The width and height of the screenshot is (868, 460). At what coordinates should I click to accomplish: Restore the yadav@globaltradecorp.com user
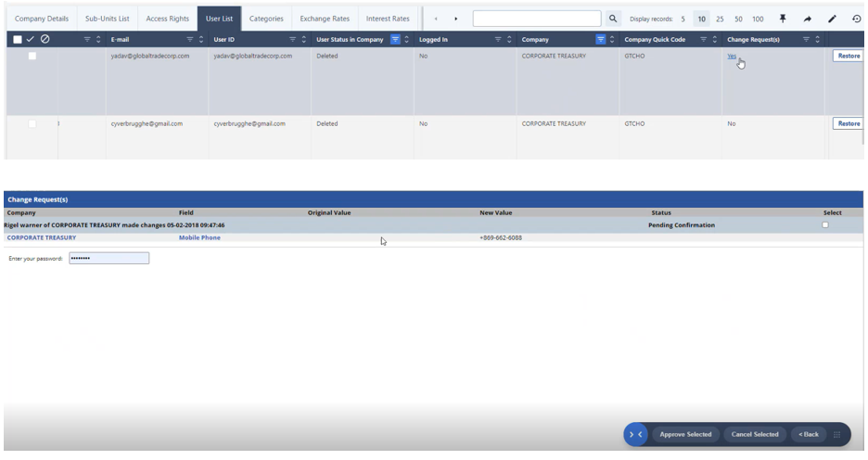tap(849, 56)
